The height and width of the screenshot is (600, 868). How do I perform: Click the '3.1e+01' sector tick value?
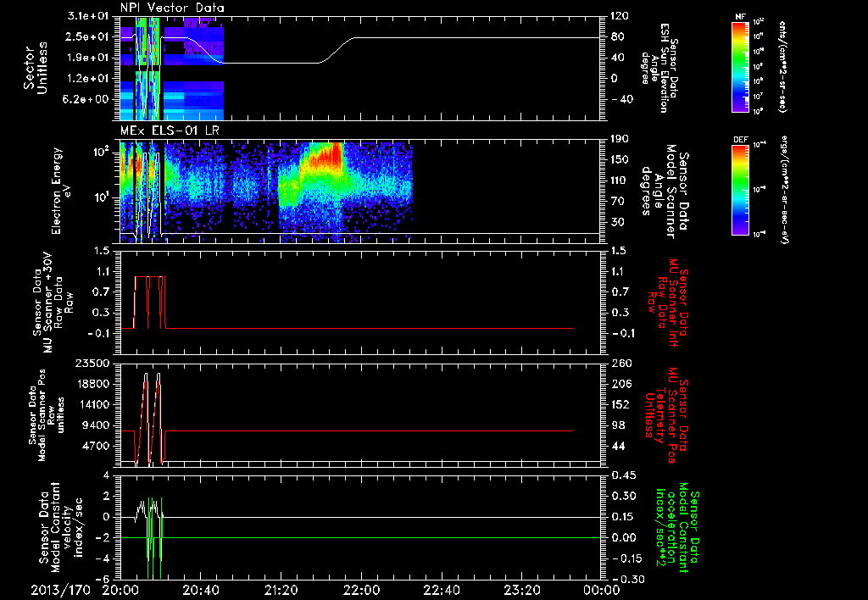tap(88, 16)
